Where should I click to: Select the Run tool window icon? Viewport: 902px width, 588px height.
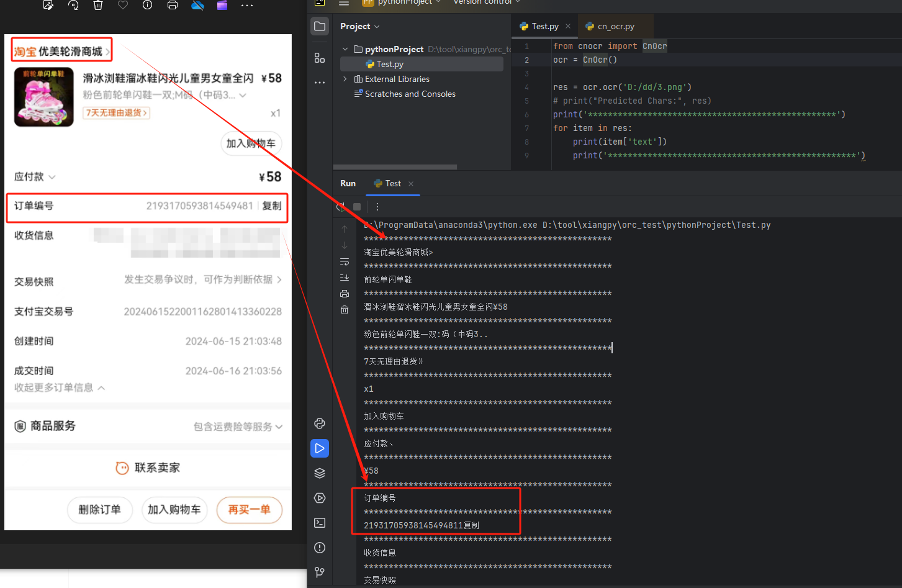coord(320,448)
